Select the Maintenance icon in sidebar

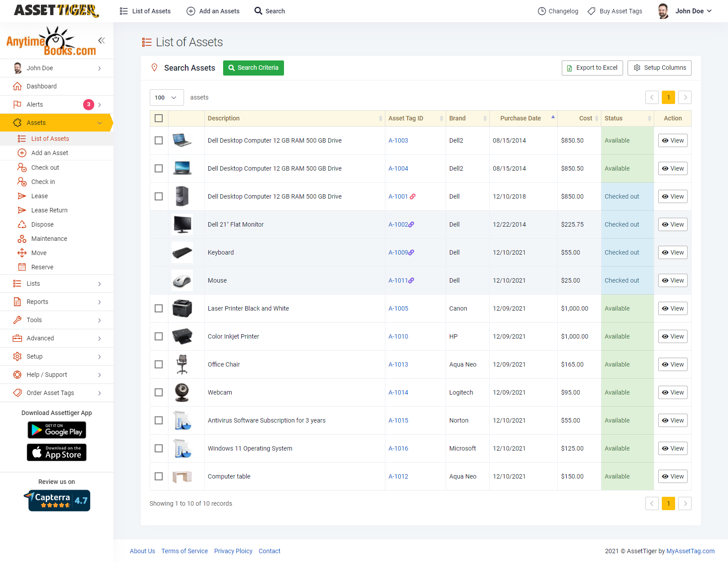22,239
